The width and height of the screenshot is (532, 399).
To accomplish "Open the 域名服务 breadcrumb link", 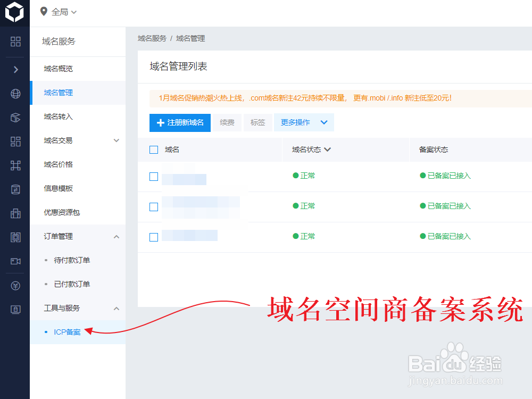I will pyautogui.click(x=153, y=38).
